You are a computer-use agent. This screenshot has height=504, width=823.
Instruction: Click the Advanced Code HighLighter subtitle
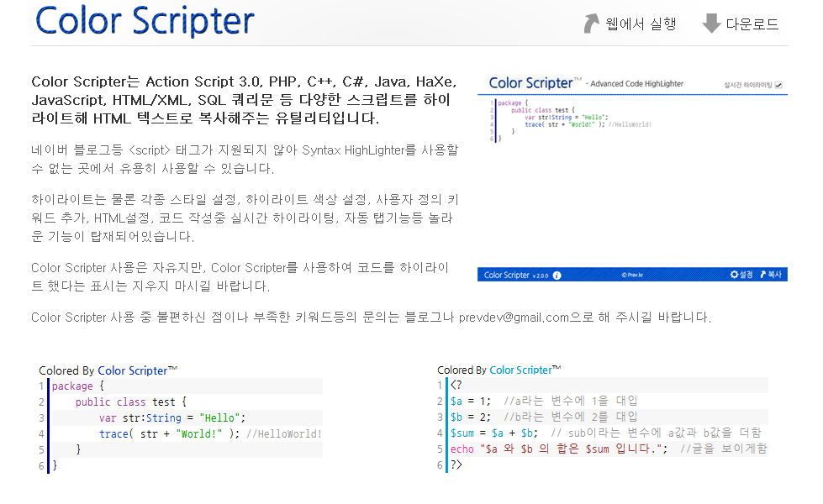(636, 83)
